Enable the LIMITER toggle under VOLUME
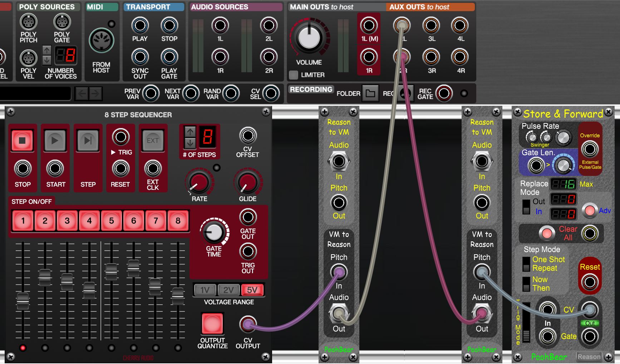The width and height of the screenshot is (620, 364). click(x=294, y=75)
